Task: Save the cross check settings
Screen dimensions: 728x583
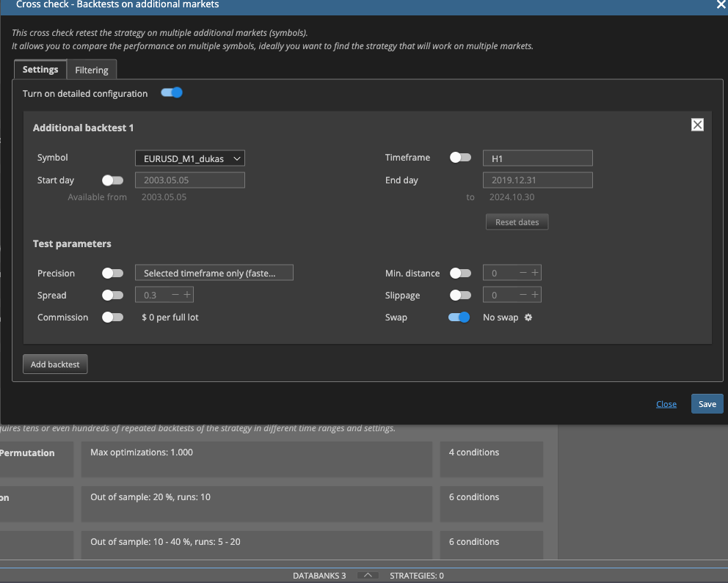Action: [707, 404]
